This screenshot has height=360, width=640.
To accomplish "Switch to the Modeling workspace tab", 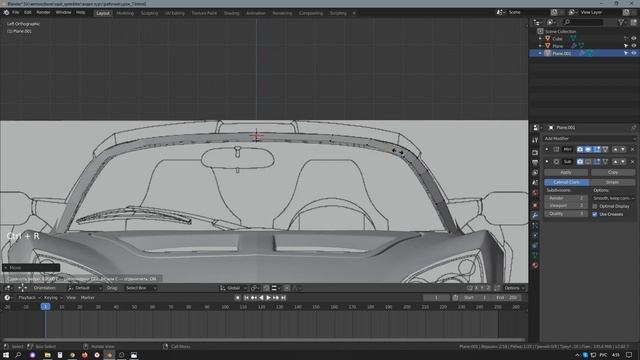I will tap(125, 13).
